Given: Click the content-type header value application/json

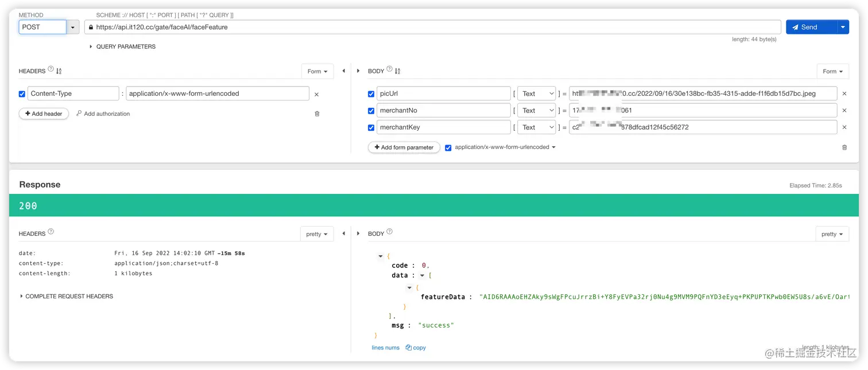Looking at the screenshot, I should coord(166,263).
